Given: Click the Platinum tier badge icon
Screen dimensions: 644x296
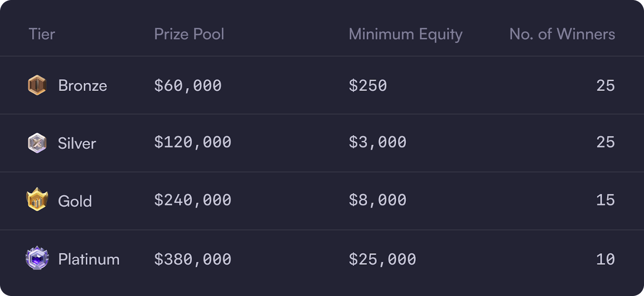Looking at the screenshot, I should 37,258.
